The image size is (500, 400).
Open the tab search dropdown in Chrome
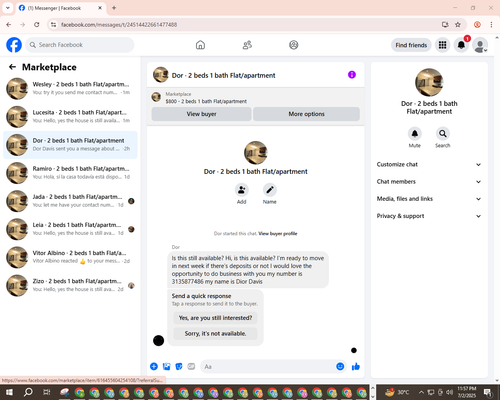7,8
